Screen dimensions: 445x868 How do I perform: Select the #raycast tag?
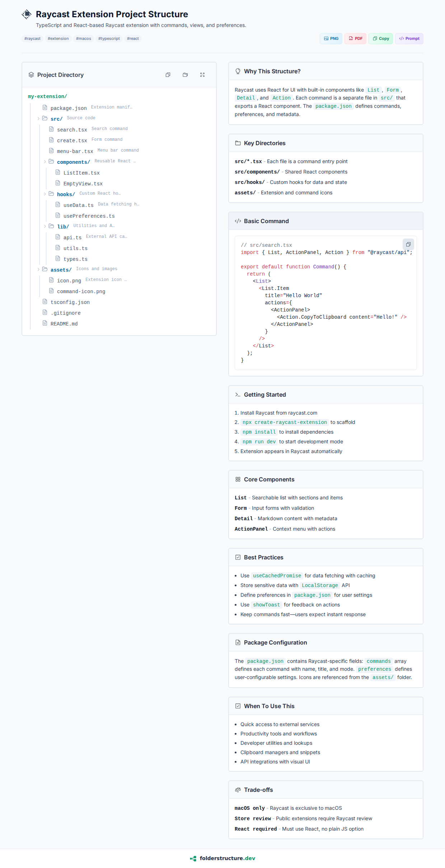click(x=32, y=38)
